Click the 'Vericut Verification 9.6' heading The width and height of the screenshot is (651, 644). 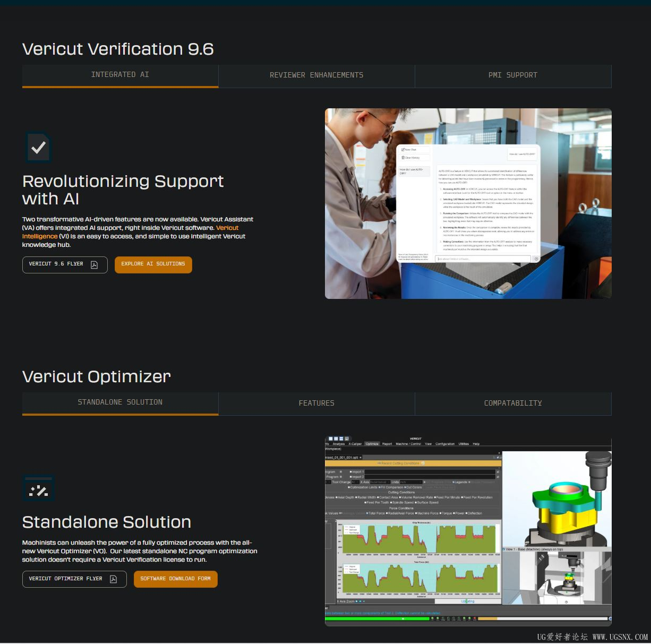pos(118,49)
